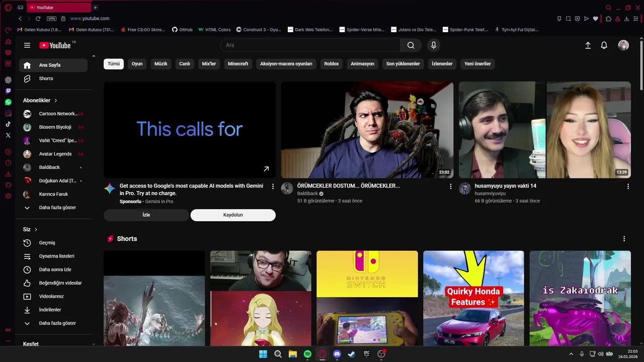Image resolution: width=644 pixels, height=362 pixels.
Task: Reload the page
Action: pos(38,19)
